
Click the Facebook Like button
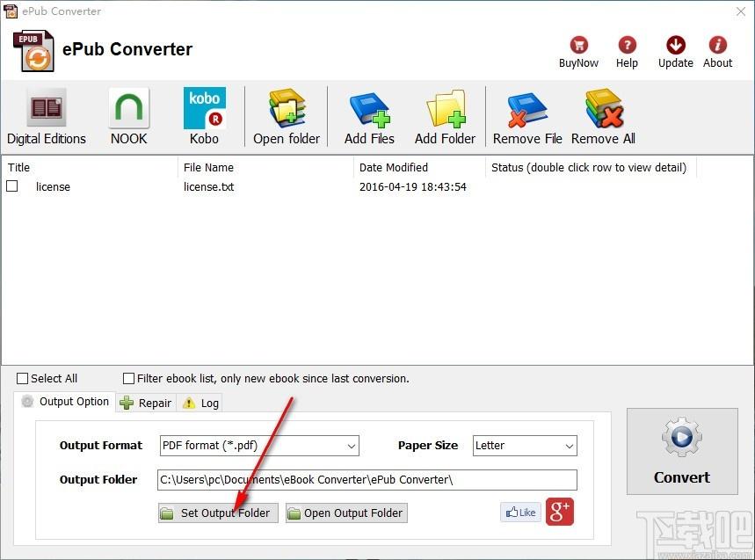pos(520,513)
